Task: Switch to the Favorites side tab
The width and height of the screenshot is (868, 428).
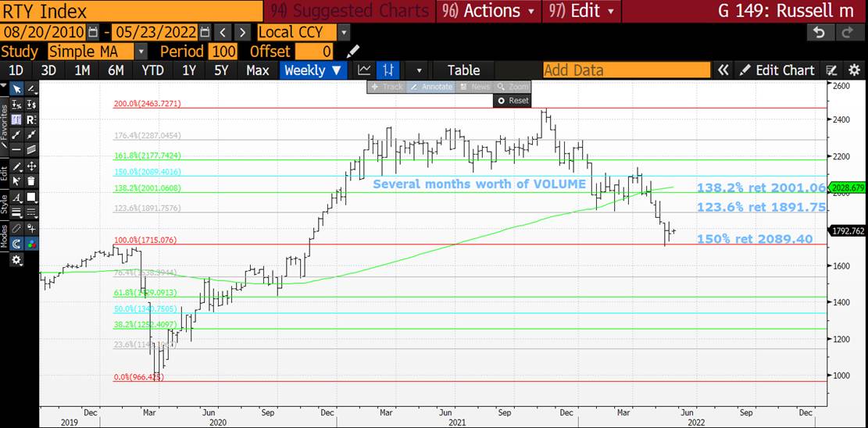Action: tap(5, 126)
